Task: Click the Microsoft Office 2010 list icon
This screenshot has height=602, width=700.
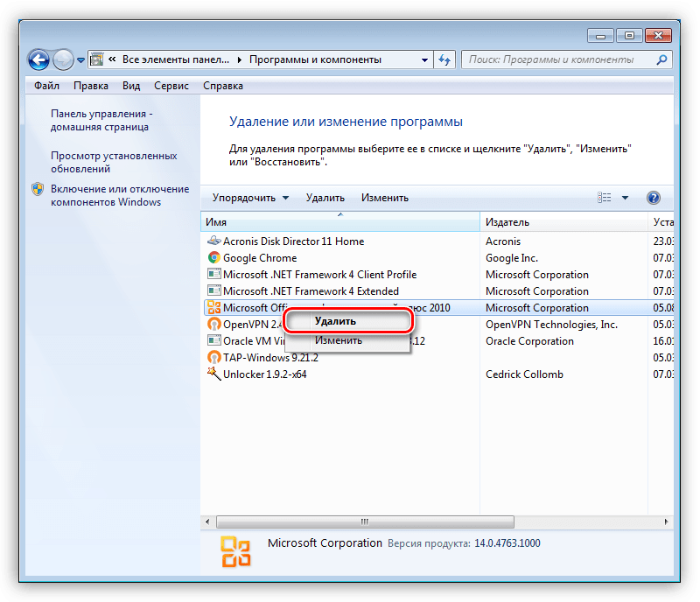Action: [214, 307]
